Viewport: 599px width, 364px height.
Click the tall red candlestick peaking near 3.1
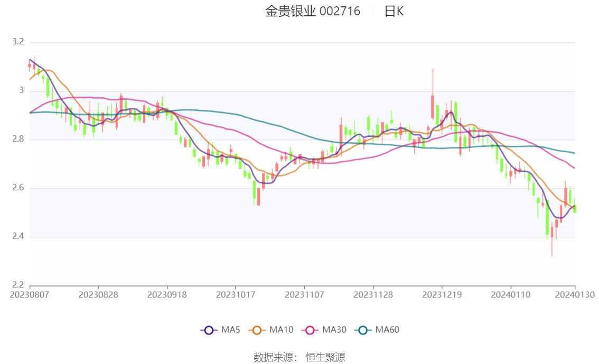point(433,107)
